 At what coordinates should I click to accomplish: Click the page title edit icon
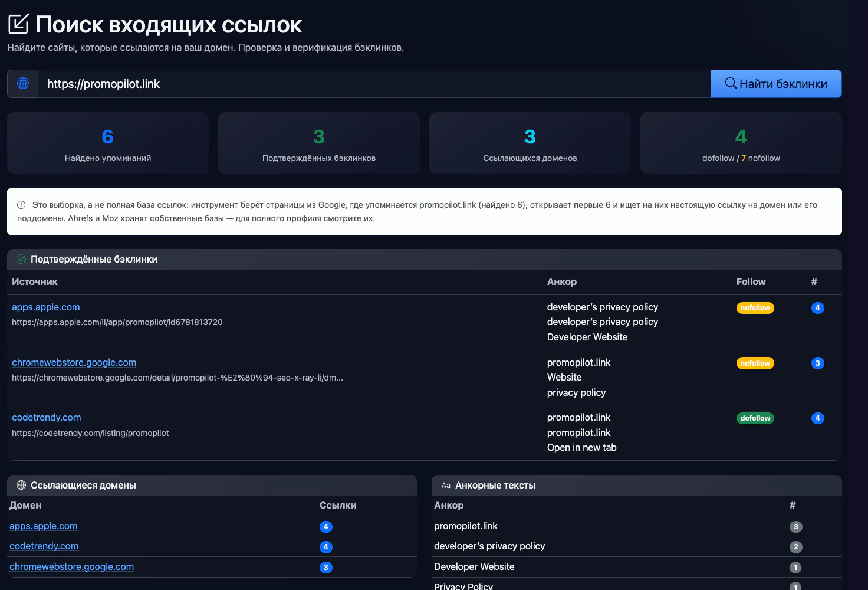click(18, 24)
